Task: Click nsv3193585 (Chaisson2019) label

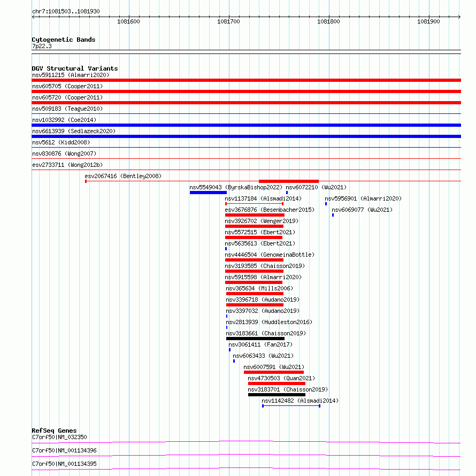Action: tap(265, 266)
